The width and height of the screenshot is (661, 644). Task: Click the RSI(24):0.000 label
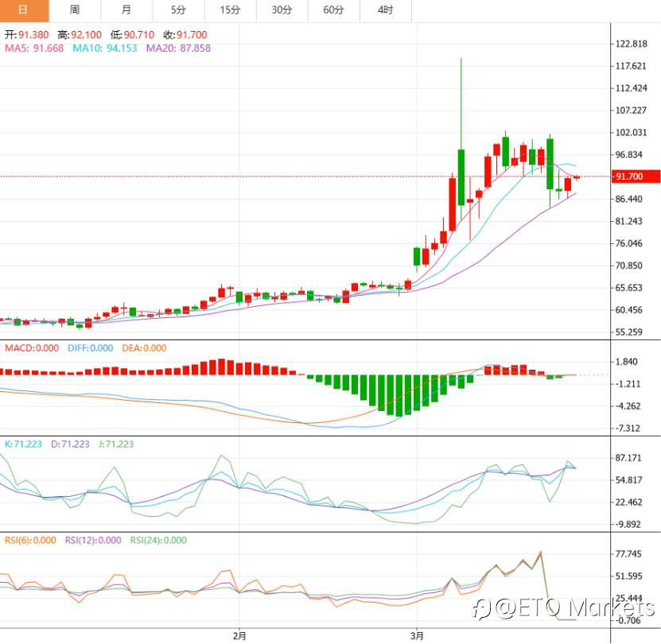(x=158, y=541)
